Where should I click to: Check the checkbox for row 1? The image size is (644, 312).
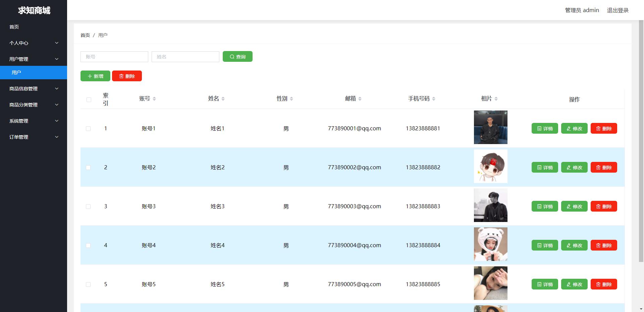click(x=88, y=129)
